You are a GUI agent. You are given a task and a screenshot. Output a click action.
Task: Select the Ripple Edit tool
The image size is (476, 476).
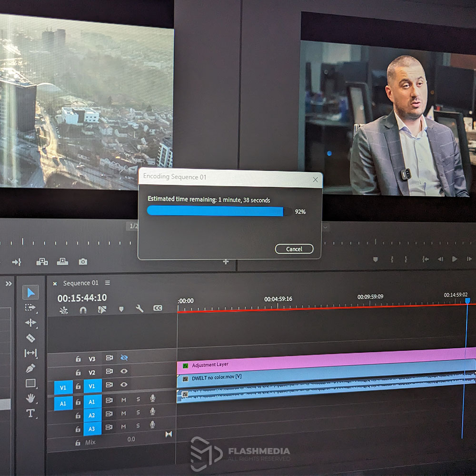coord(30,322)
